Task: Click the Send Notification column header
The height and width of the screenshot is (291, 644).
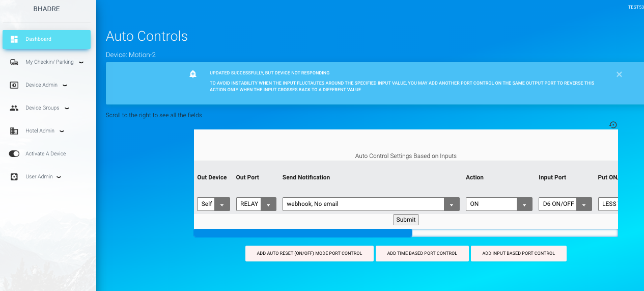Action: tap(306, 177)
